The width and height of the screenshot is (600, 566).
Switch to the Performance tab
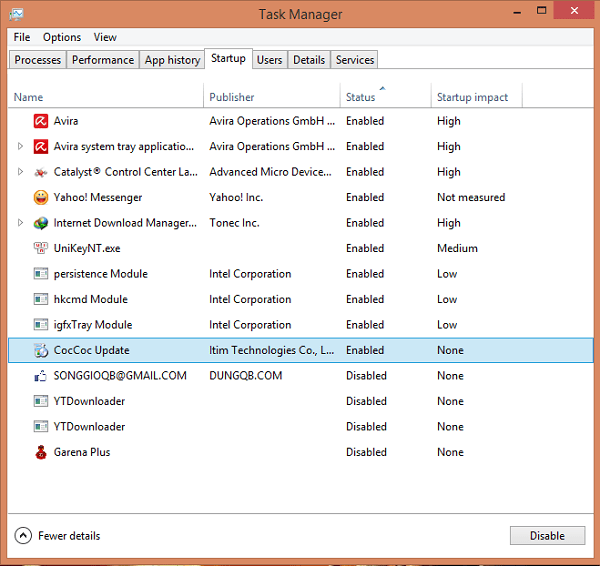click(103, 60)
